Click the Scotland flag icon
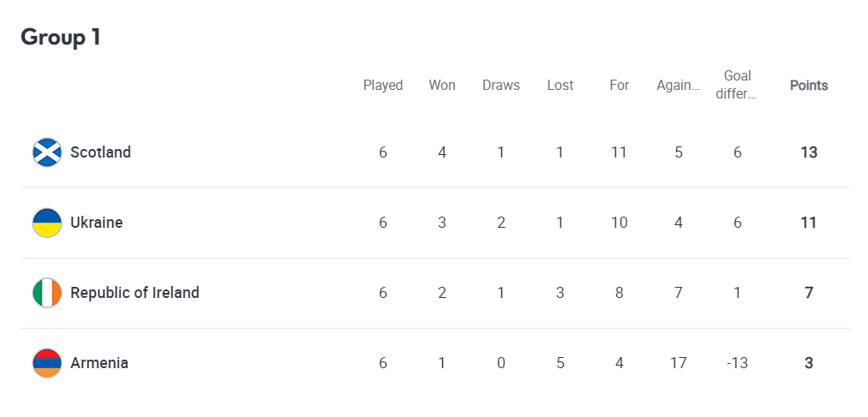Viewport: 868px width, 417px height. pyautogui.click(x=47, y=152)
